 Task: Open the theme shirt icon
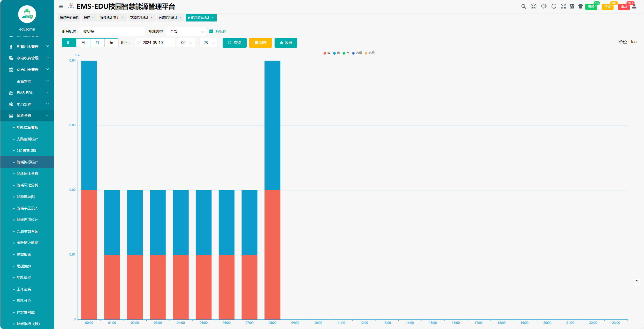[x=581, y=6]
